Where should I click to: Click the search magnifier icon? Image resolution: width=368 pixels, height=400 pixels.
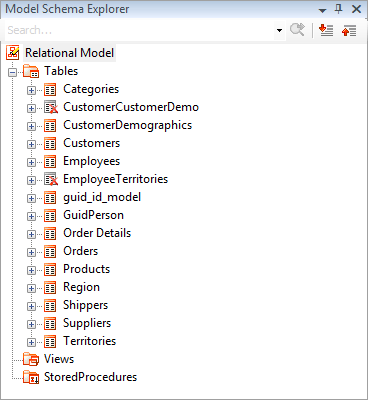click(x=297, y=30)
